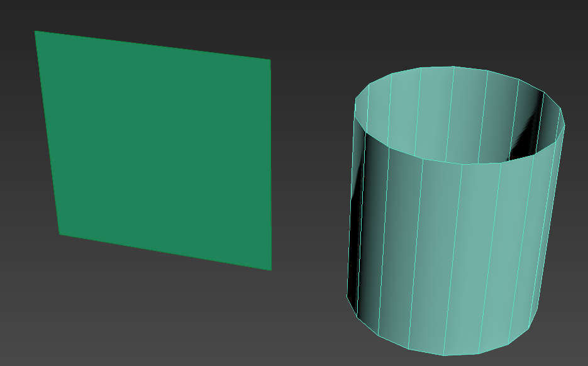Pick the plane's top-right corner vertex
The image size is (588, 366).
270,60
